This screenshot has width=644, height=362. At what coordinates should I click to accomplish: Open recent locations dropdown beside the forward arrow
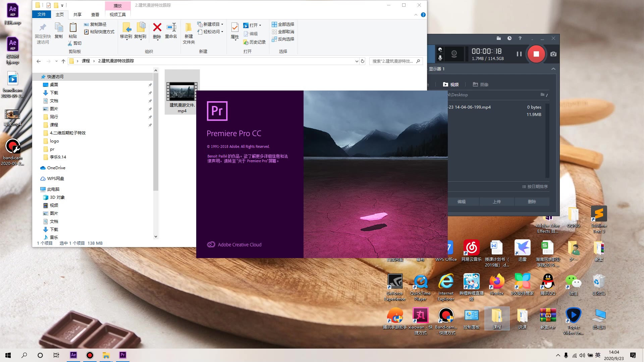click(x=56, y=61)
